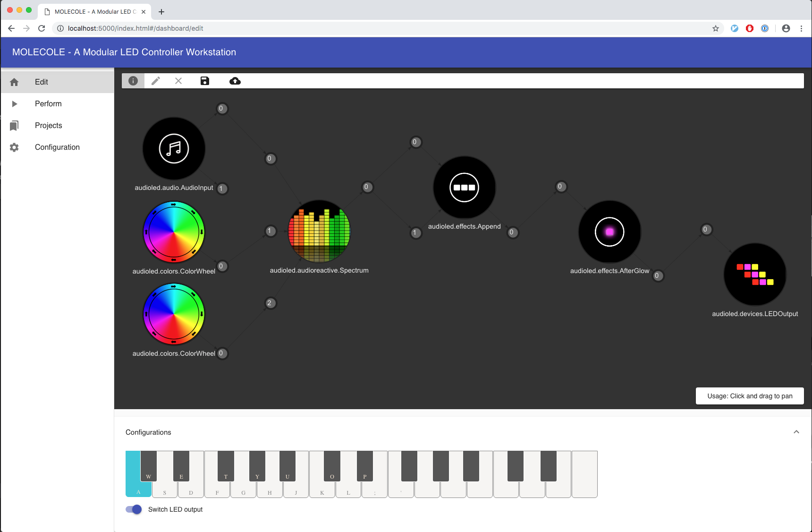This screenshot has width=812, height=532.
Task: Open the Edit sidebar item
Action: [x=57, y=82]
